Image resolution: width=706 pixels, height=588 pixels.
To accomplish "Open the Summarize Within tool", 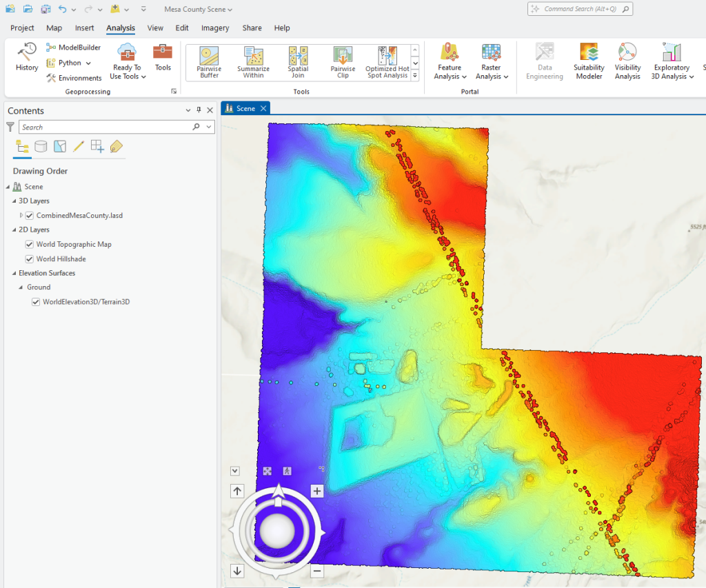I will pyautogui.click(x=253, y=61).
